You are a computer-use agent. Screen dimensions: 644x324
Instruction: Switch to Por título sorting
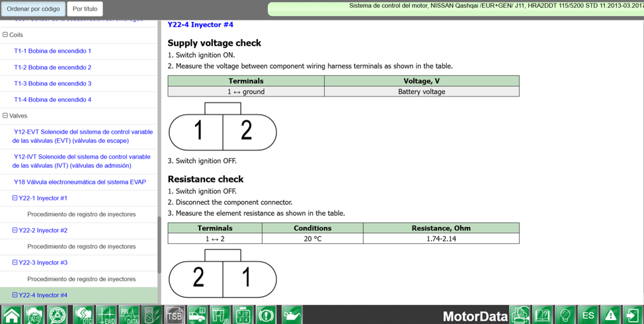pyautogui.click(x=85, y=9)
